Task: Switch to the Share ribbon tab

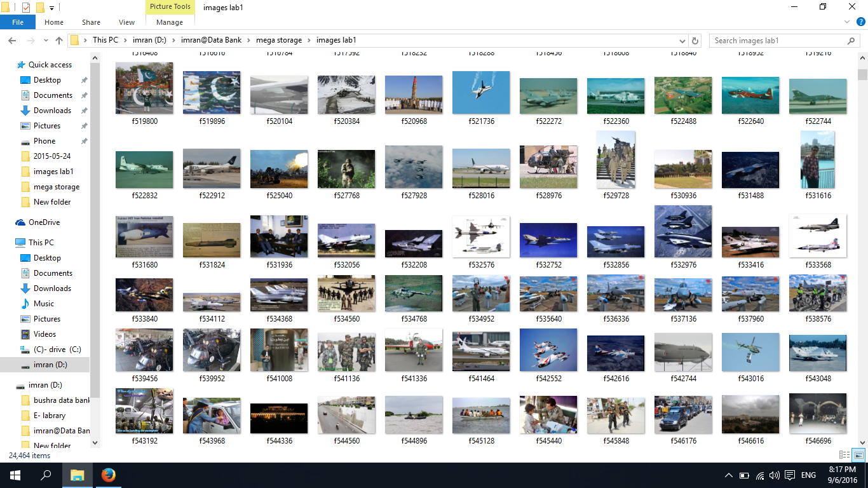Action: point(91,22)
